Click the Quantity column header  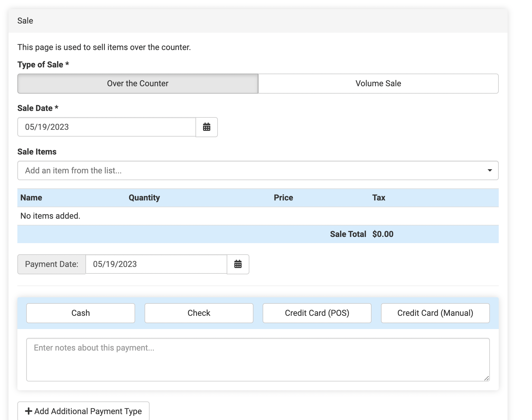(x=144, y=198)
